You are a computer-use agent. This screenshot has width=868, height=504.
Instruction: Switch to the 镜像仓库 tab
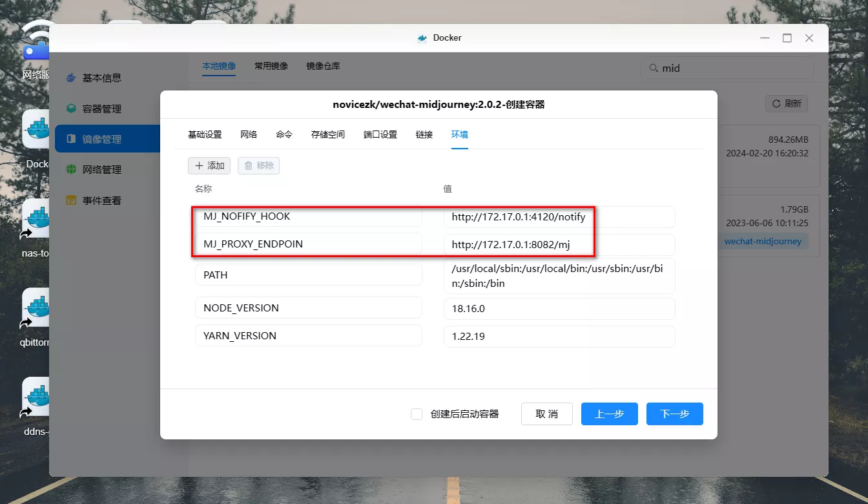tap(324, 66)
